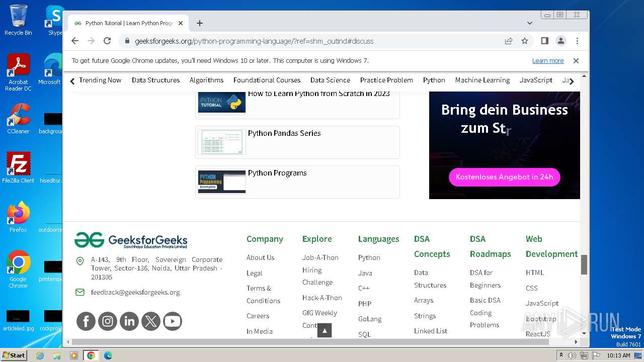This screenshot has width=644, height=362.
Task: Dismiss the Chrome update notification bar
Action: pos(576,61)
